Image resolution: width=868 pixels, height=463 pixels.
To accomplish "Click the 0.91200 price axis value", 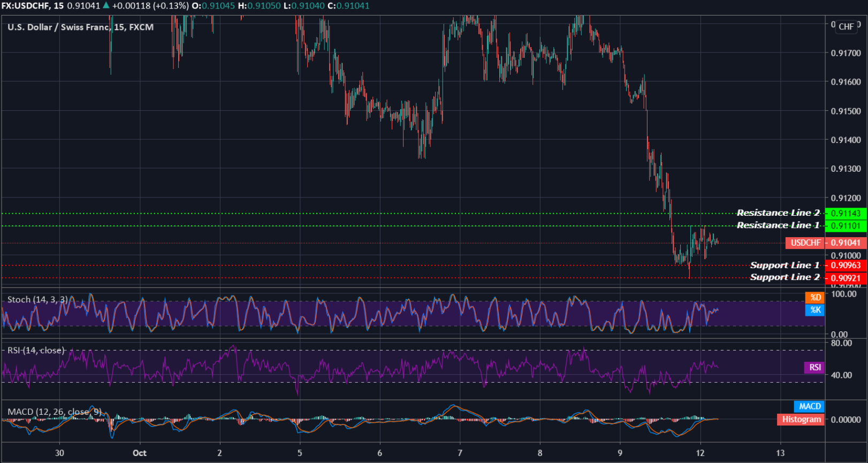I will (x=846, y=198).
